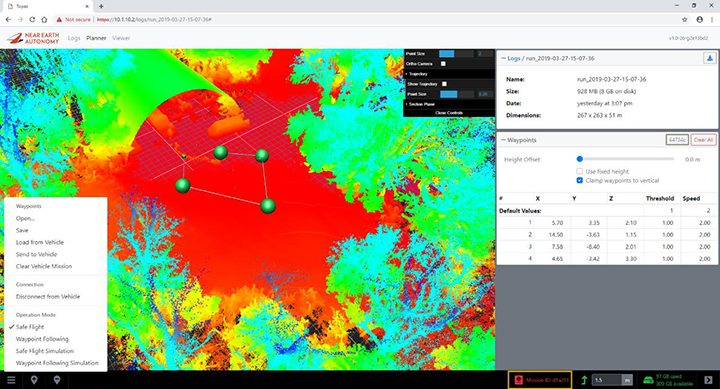Open the hamburger menu in bottom bar
Image resolution: width=720 pixels, height=389 pixels.
click(x=11, y=380)
